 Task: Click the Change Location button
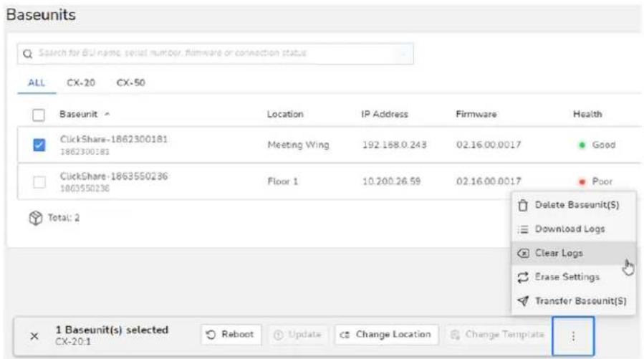pyautogui.click(x=386, y=335)
